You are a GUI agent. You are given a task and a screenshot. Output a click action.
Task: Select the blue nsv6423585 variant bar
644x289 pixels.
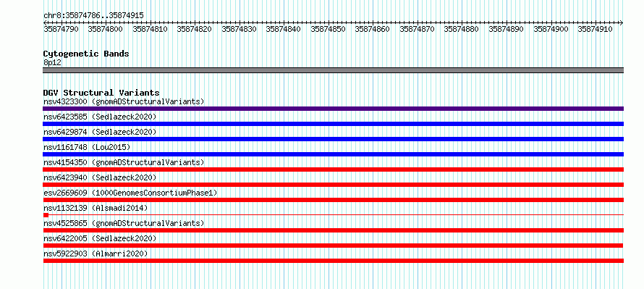pyautogui.click(x=333, y=124)
